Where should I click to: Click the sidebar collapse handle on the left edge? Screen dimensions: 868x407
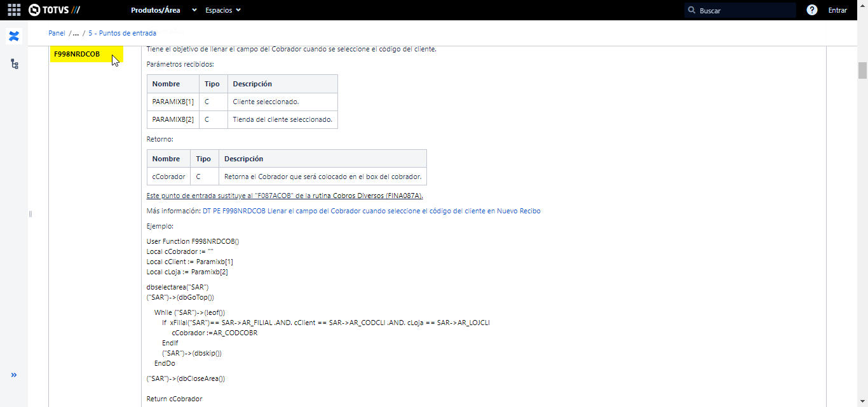[x=31, y=214]
